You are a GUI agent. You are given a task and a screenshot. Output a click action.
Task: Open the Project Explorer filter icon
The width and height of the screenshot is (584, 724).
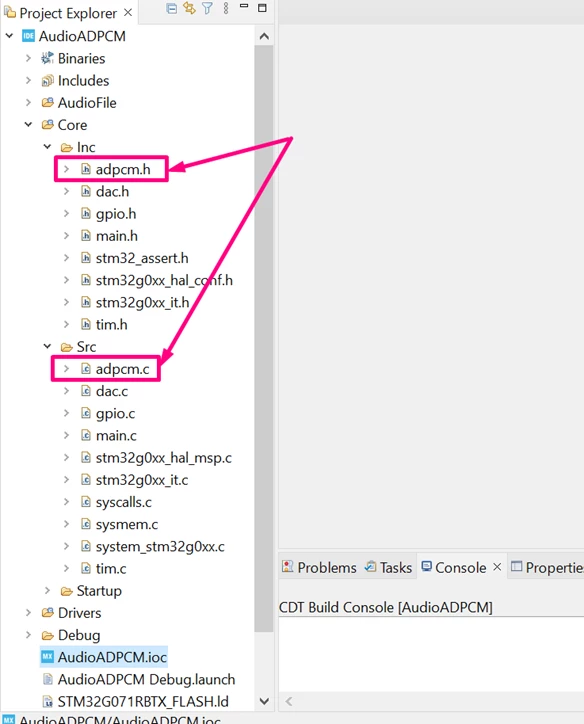[207, 8]
